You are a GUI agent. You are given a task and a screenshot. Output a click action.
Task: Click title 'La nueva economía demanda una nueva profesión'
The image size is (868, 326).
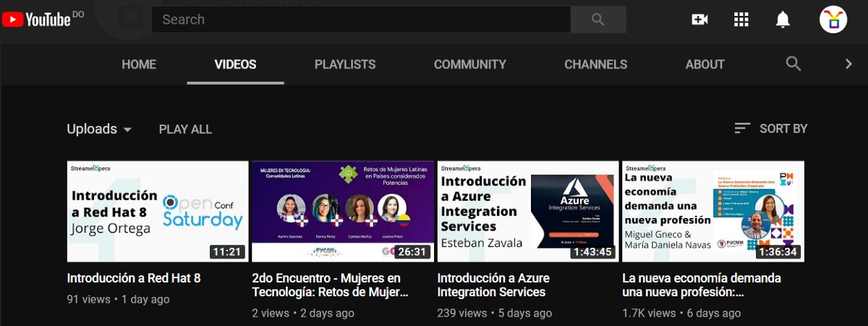702,285
